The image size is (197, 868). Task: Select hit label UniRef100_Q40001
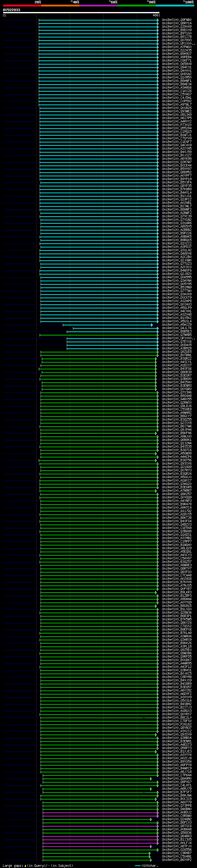tap(176, 71)
